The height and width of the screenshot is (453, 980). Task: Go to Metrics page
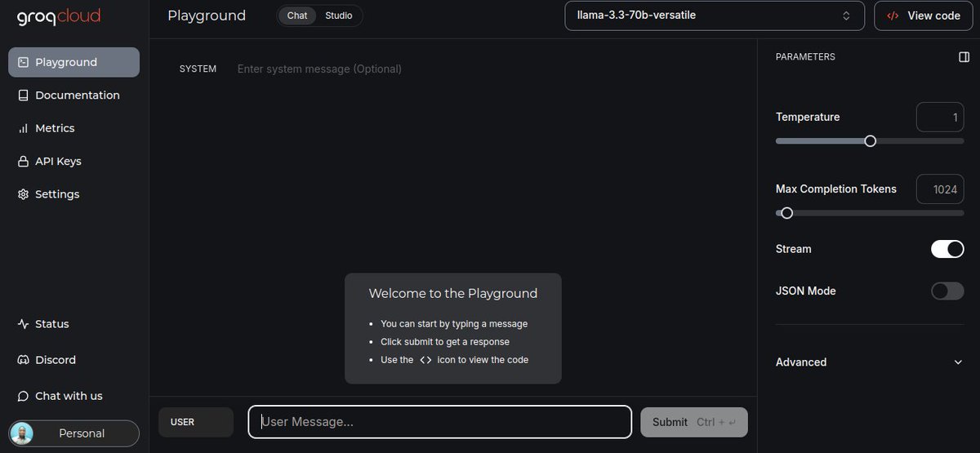73,128
